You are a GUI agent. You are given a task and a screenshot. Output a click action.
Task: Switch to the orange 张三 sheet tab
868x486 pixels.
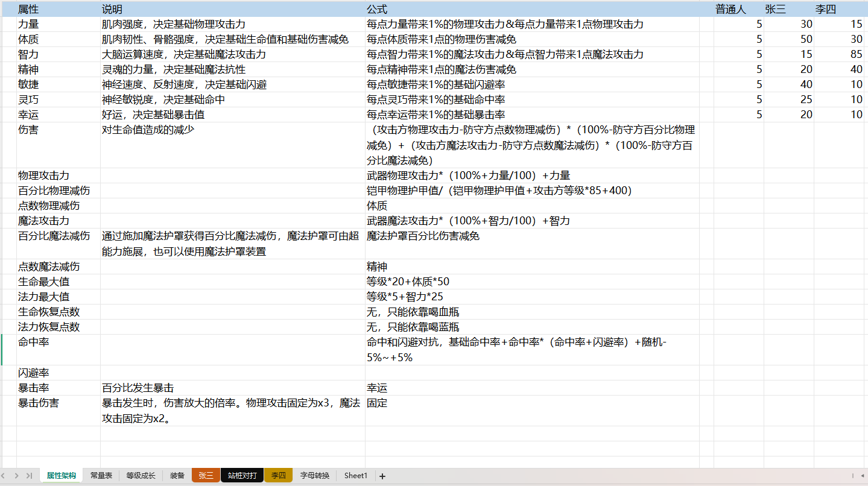(x=206, y=476)
